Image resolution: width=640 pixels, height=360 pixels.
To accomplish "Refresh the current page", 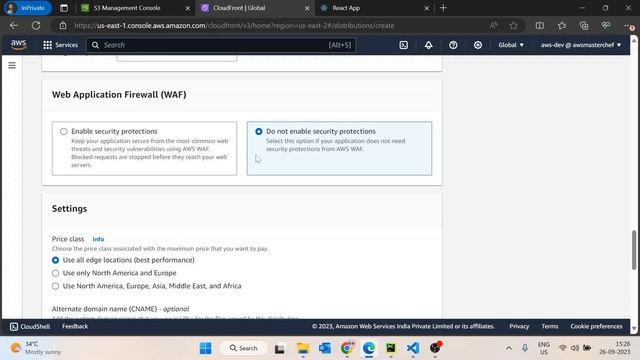I will point(36,25).
